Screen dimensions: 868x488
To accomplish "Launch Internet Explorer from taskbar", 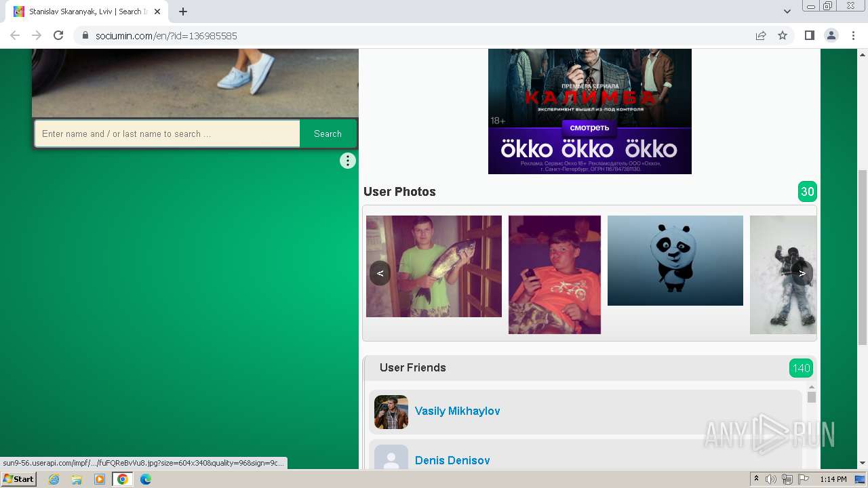I will [x=54, y=479].
